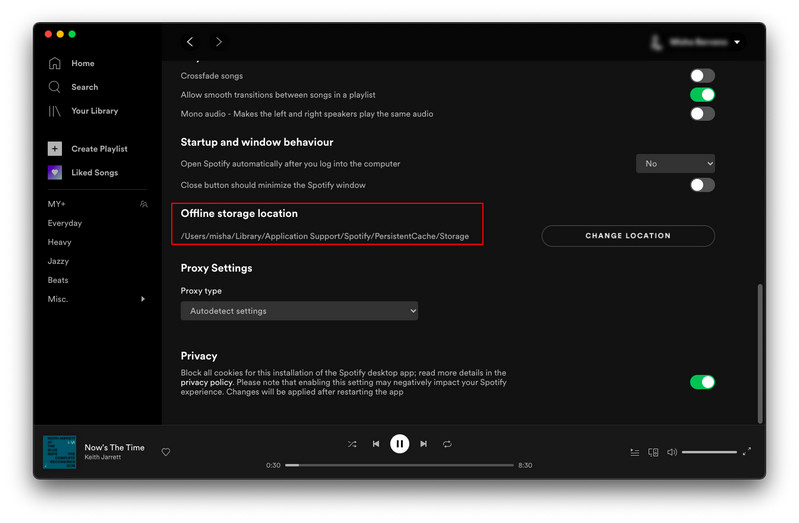This screenshot has height=523, width=799.
Task: Disable smooth transitions between songs toggle
Action: 702,95
